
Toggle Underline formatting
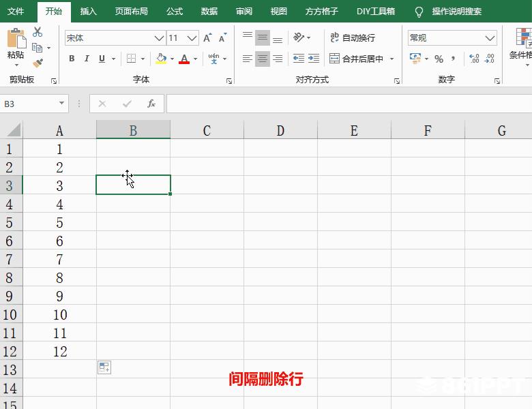pos(102,59)
